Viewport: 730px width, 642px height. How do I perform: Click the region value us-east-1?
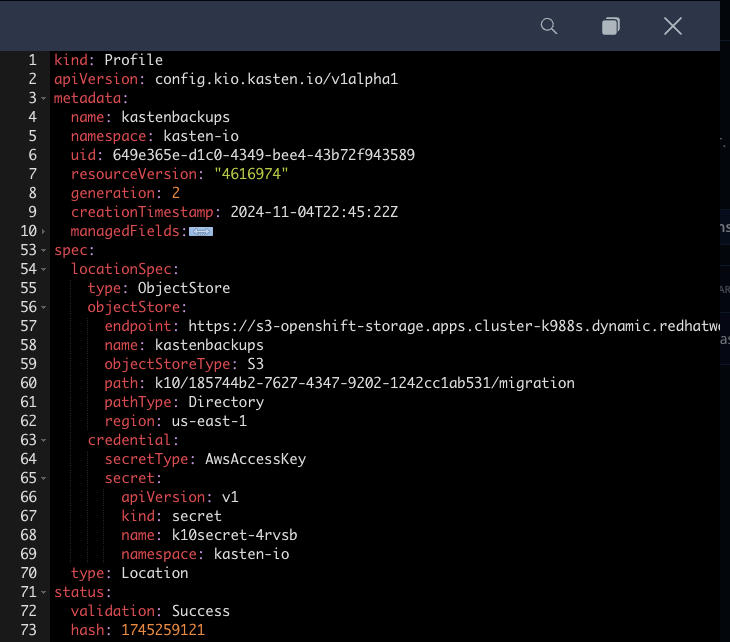coord(209,421)
